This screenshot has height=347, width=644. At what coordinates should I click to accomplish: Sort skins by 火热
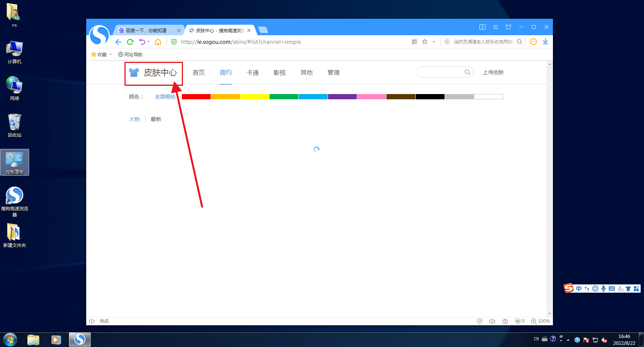tap(135, 119)
